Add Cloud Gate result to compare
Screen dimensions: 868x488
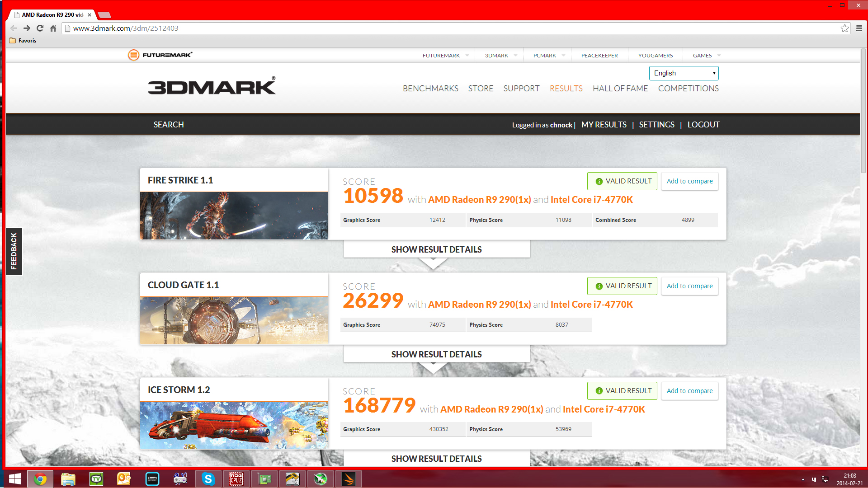[689, 286]
